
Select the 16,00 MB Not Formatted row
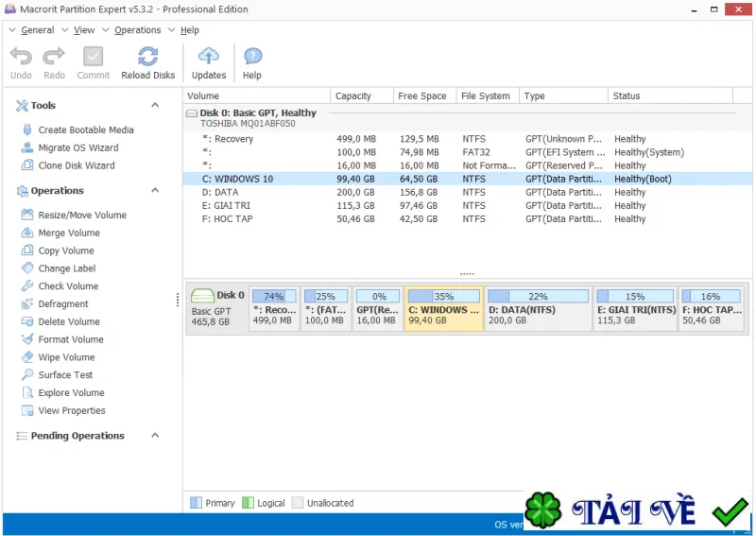click(468, 165)
